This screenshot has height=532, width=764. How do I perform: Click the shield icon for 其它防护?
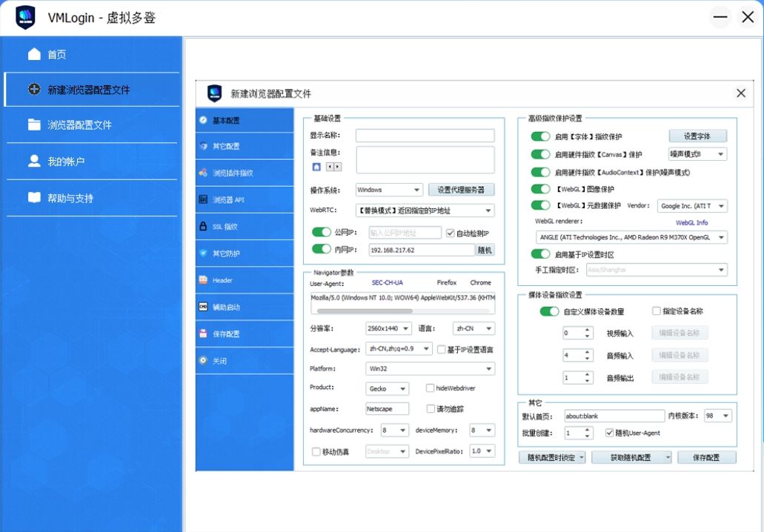(x=203, y=253)
